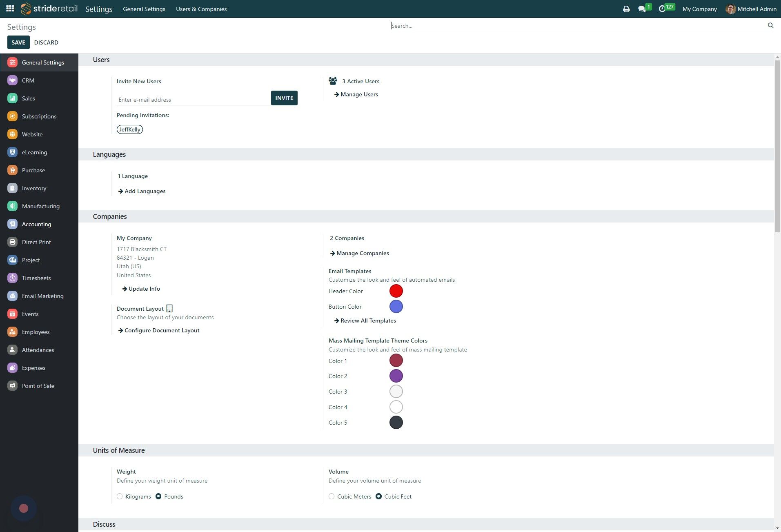Expand the Mitchell Admin user menu

tap(751, 9)
